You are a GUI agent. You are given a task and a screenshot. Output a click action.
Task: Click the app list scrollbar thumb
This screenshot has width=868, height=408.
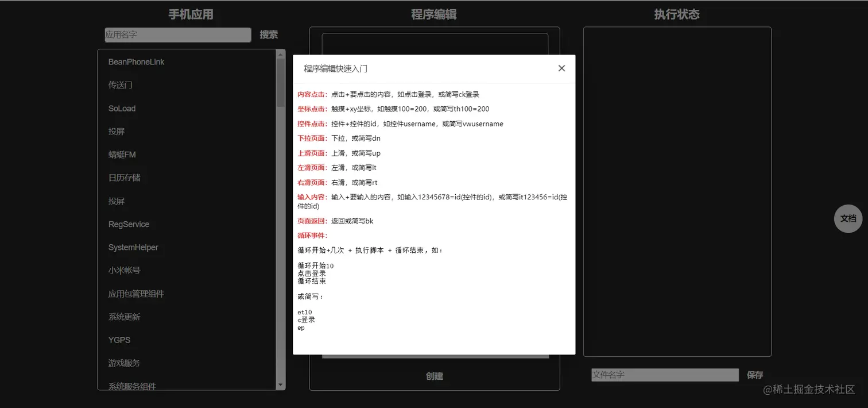[x=281, y=83]
